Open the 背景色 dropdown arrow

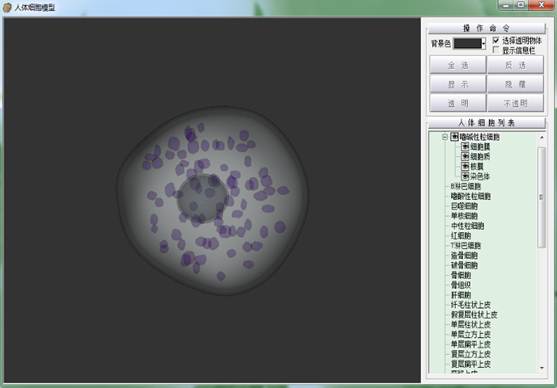pyautogui.click(x=483, y=44)
